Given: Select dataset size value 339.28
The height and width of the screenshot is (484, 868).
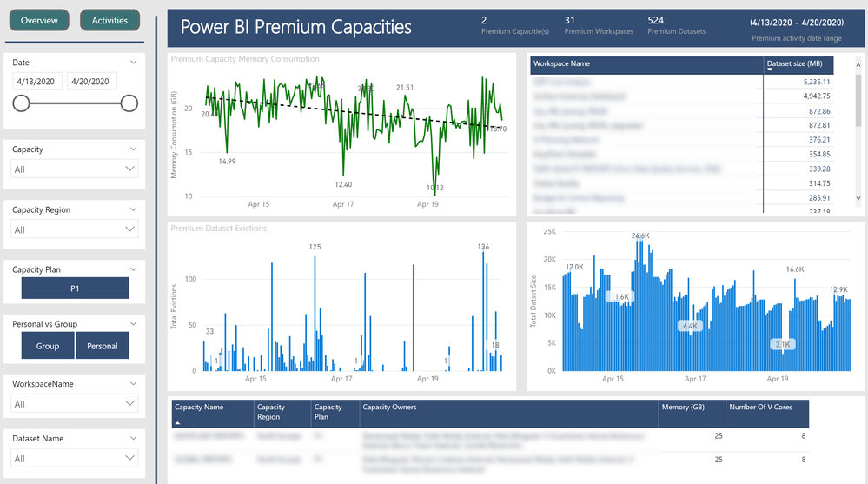Looking at the screenshot, I should click(x=819, y=169).
